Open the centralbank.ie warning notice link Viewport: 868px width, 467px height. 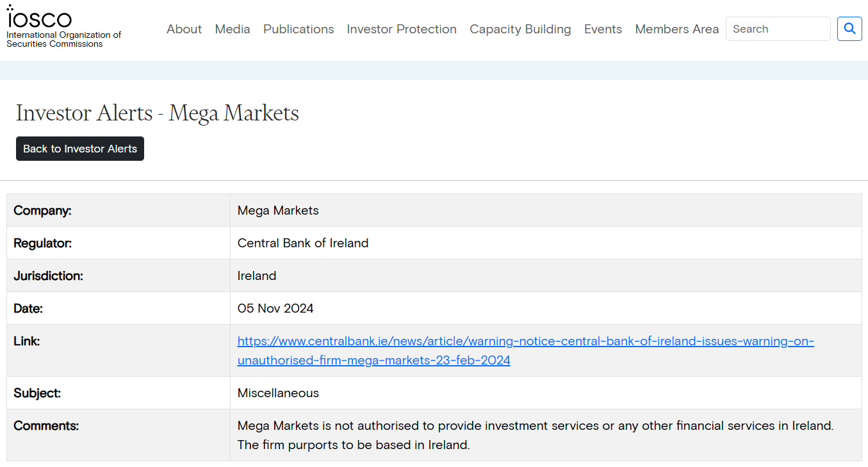tap(525, 341)
